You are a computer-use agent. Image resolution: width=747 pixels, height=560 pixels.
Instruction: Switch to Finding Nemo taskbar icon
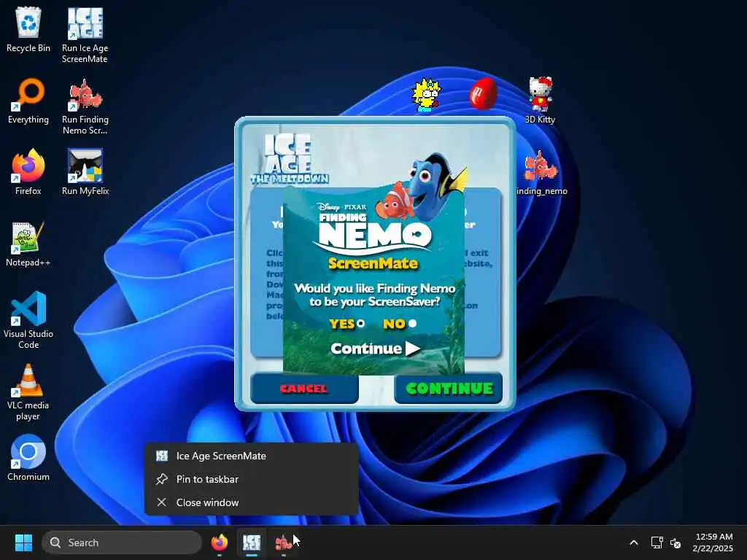coord(284,542)
